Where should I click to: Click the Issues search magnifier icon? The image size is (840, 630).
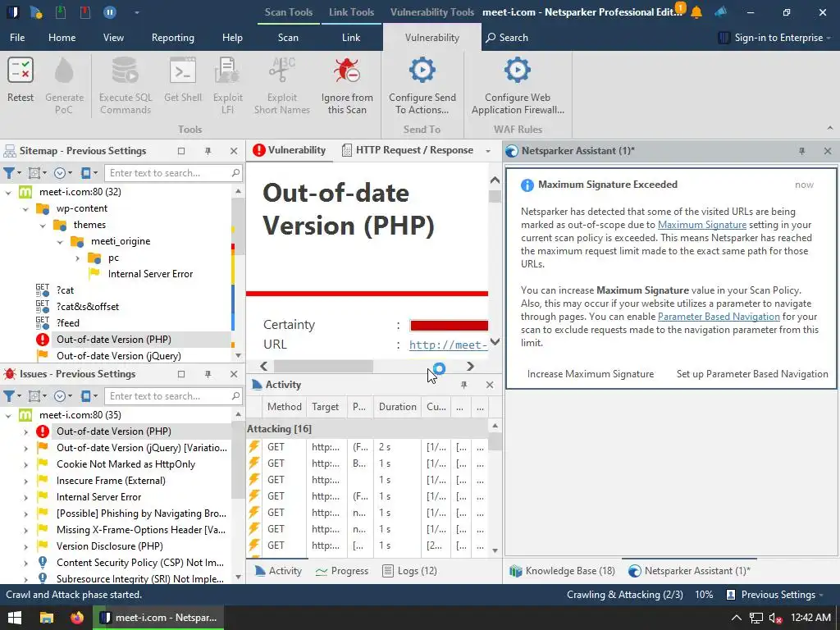(x=235, y=395)
